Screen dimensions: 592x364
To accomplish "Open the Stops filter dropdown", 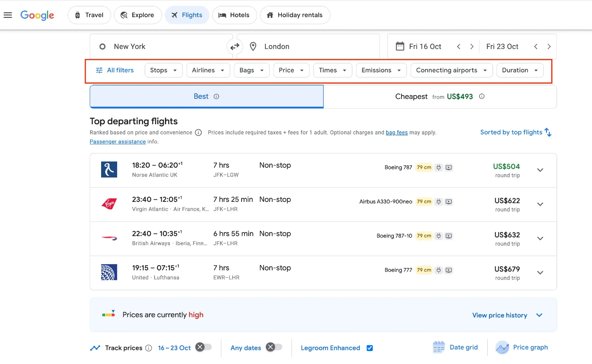I will pos(163,70).
